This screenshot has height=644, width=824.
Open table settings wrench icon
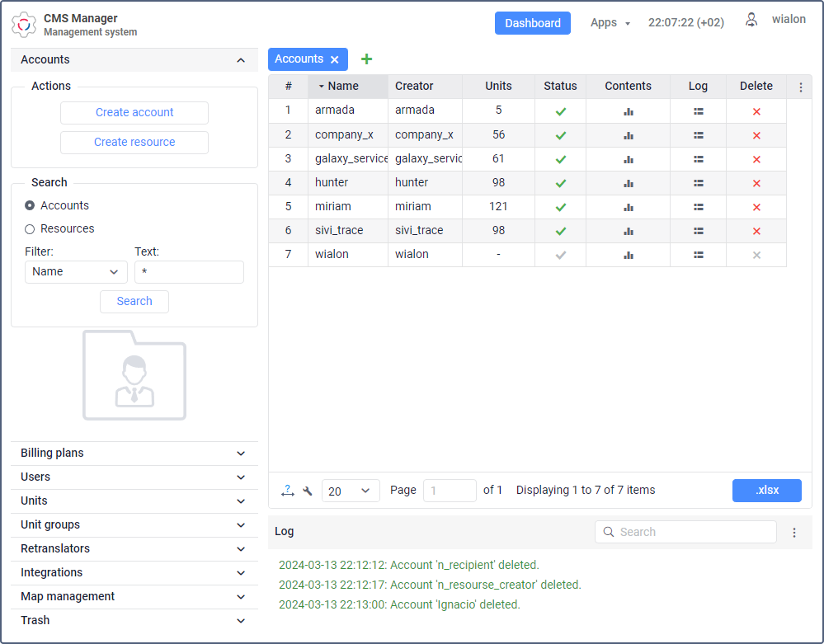308,491
